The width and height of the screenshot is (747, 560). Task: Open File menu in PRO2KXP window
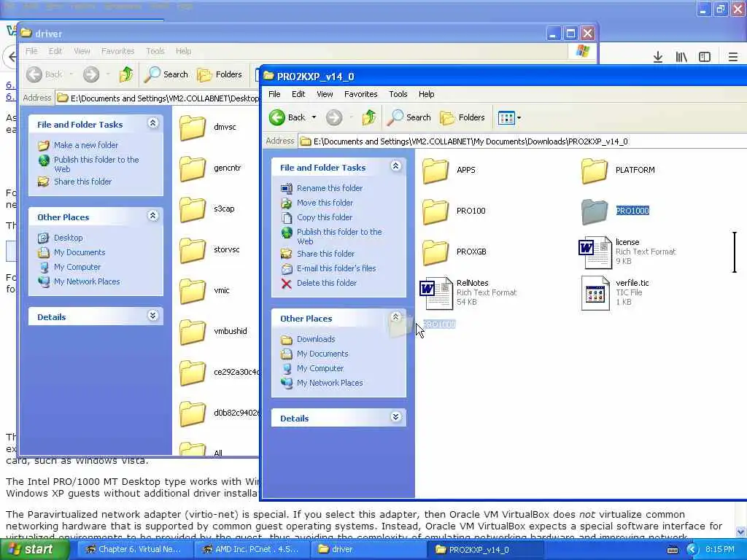pyautogui.click(x=274, y=94)
